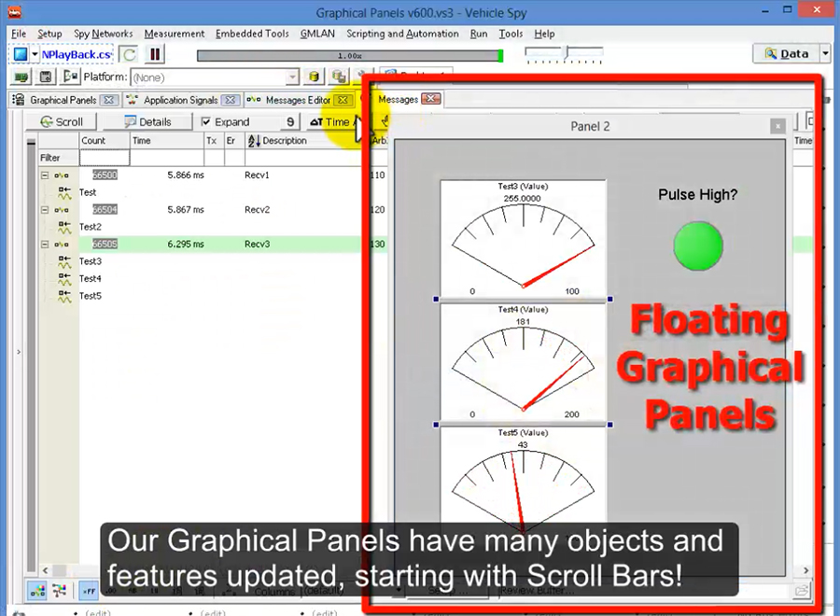Image resolution: width=840 pixels, height=616 pixels.
Task: Click the signal icon beside Test4
Action: pos(64,278)
